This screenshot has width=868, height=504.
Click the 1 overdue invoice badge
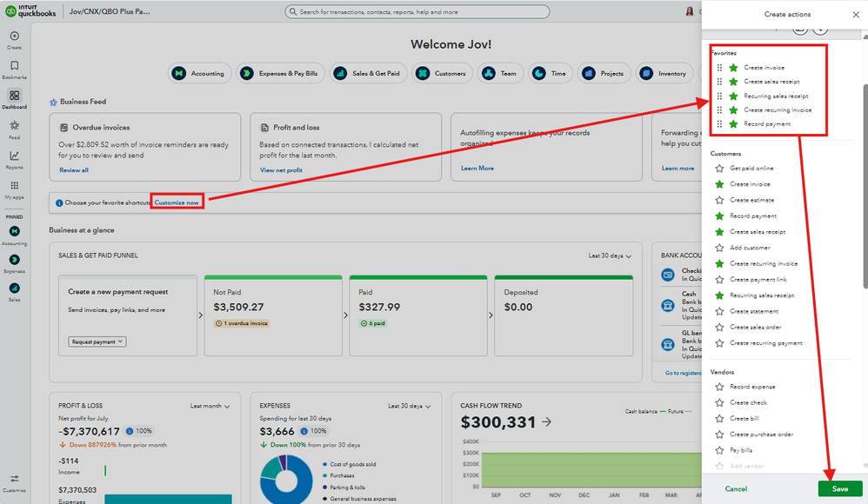(242, 323)
